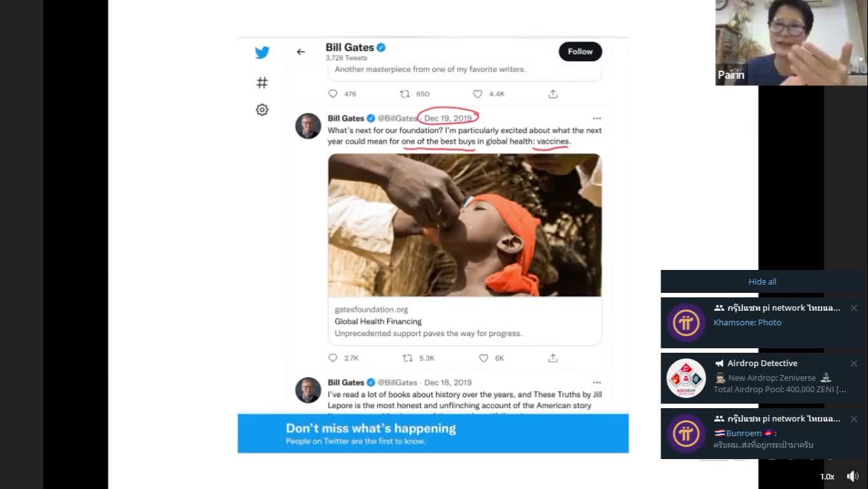Reply to the Dec 19 vaccines tweet
Viewport: 868px width, 489px height.
[333, 358]
